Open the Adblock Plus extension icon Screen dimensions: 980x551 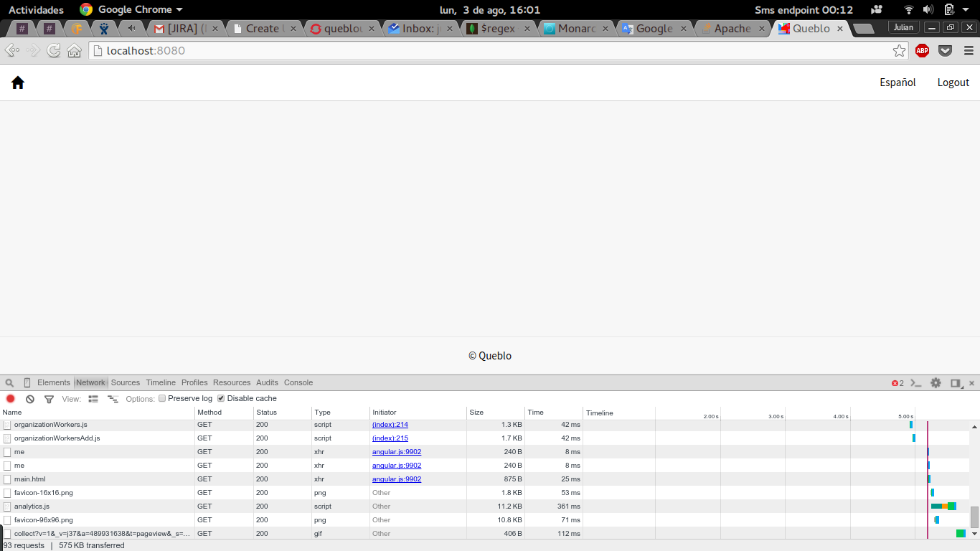coord(922,50)
